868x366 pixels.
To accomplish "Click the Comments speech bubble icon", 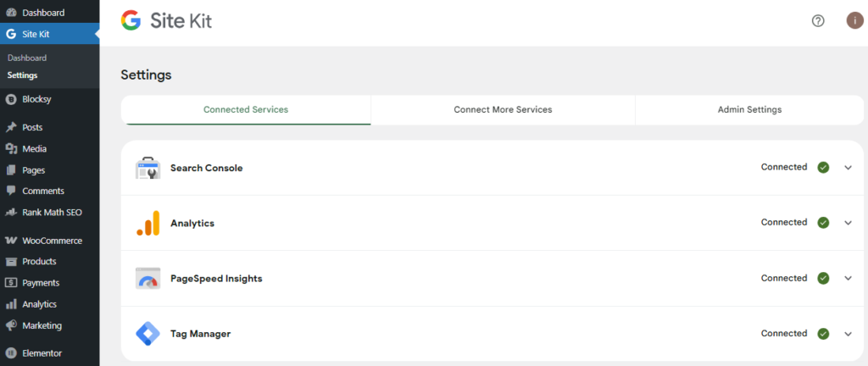I will tap(10, 191).
